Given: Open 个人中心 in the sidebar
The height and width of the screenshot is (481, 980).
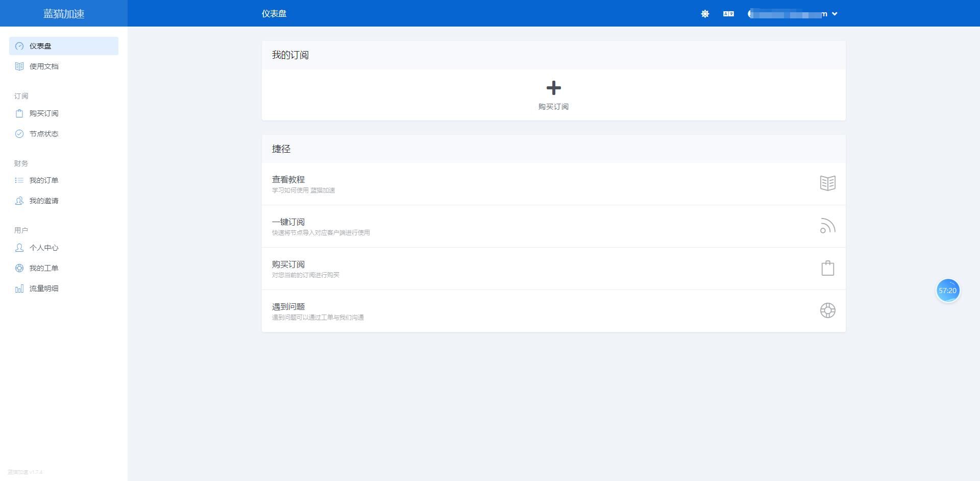Looking at the screenshot, I should (x=64, y=248).
